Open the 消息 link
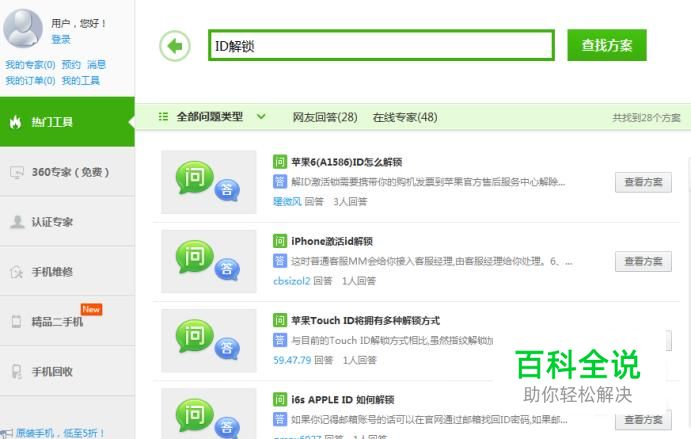Screen dimensions: 691x439 click(97, 65)
